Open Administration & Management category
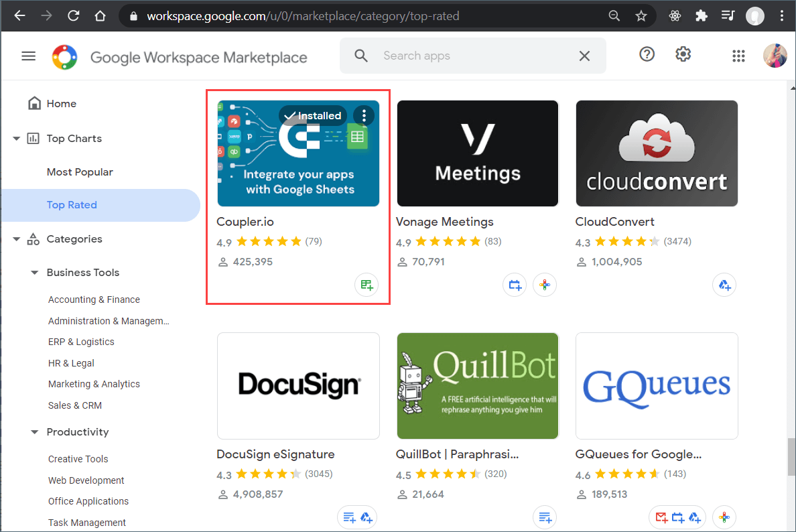The width and height of the screenshot is (796, 532). 109,321
